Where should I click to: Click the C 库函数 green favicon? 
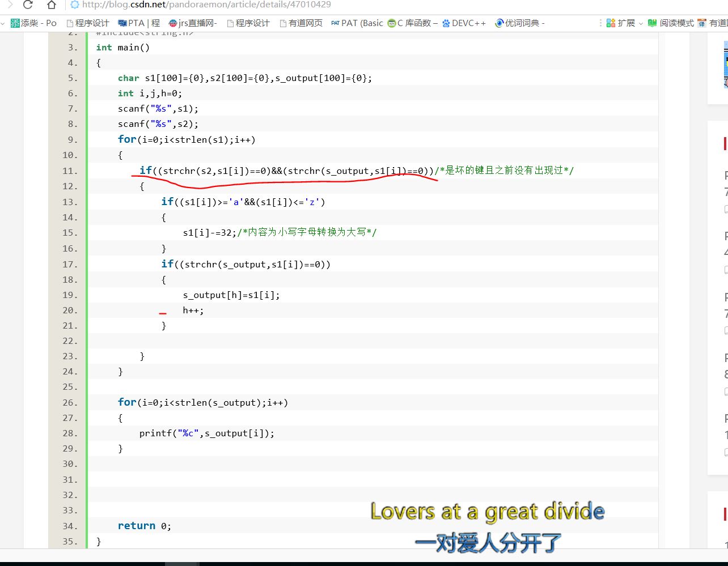click(392, 23)
